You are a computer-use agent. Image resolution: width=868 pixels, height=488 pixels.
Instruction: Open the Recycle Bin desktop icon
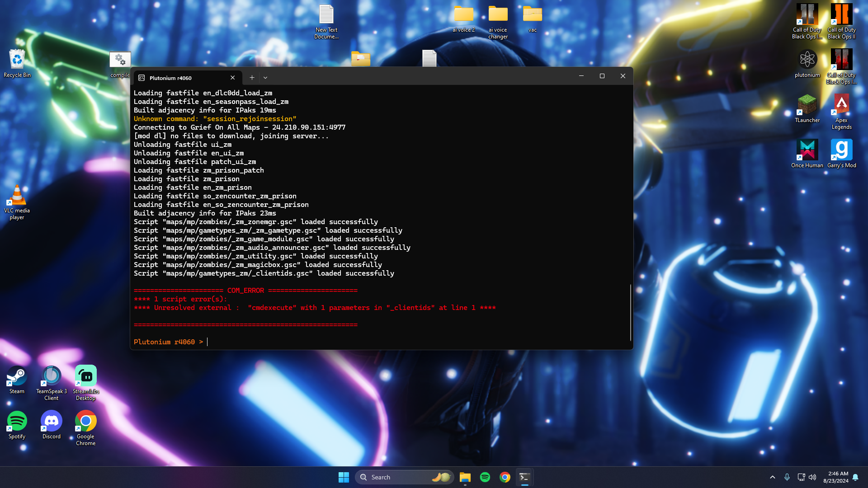click(17, 63)
